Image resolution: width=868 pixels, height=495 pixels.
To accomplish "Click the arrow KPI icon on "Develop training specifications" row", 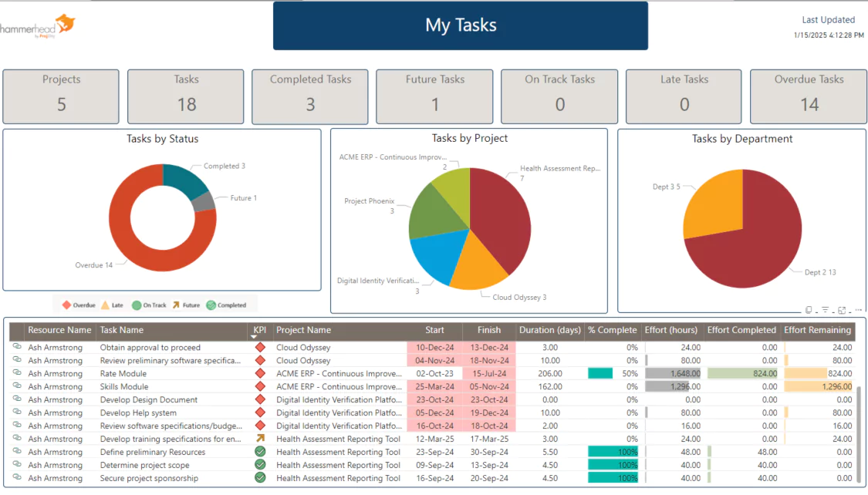I will tap(259, 439).
